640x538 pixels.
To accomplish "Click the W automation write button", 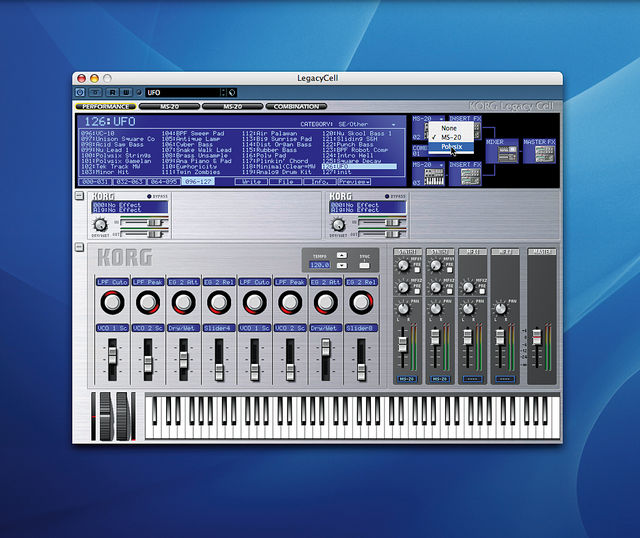I will [127, 93].
